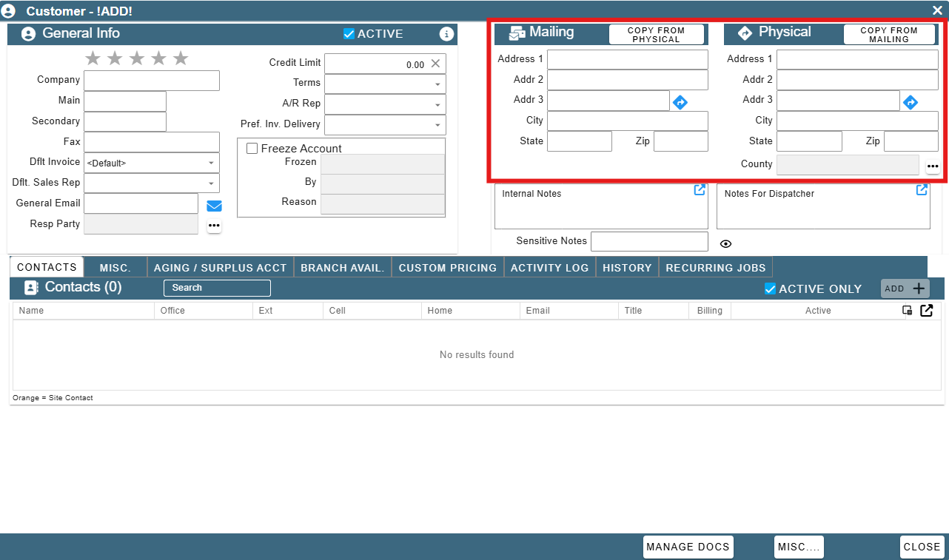Click the General Info person icon
The height and width of the screenshot is (560, 949).
(x=28, y=34)
